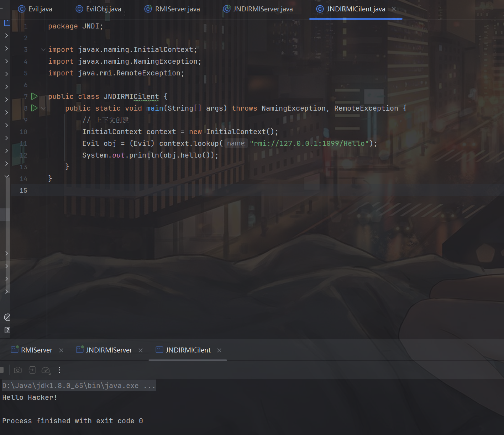The height and width of the screenshot is (435, 504).
Task: Run main method using gutter arrow
Action: [34, 108]
